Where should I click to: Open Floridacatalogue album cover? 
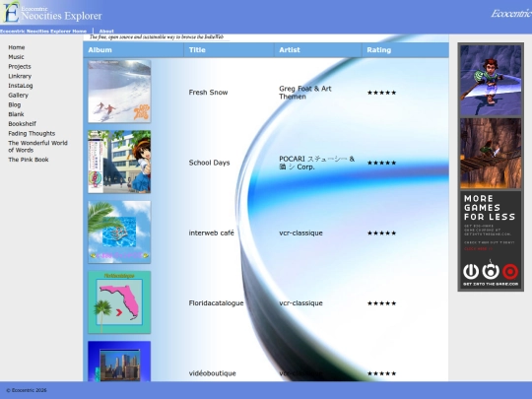click(x=119, y=302)
